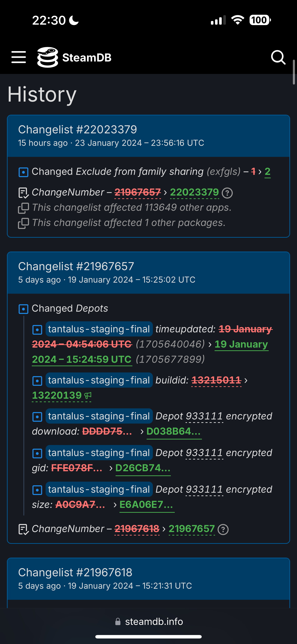Click the first Depot 933111 link
297x644 pixels.
[204, 416]
